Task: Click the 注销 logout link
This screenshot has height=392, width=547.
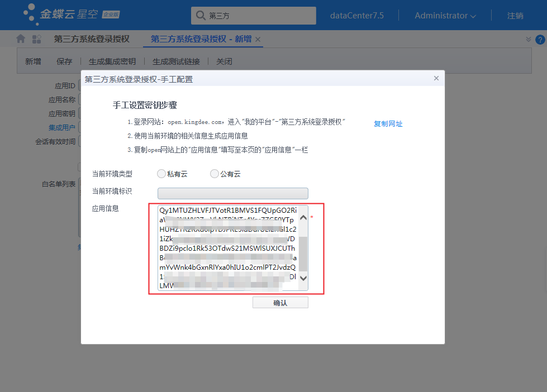Action: (515, 16)
